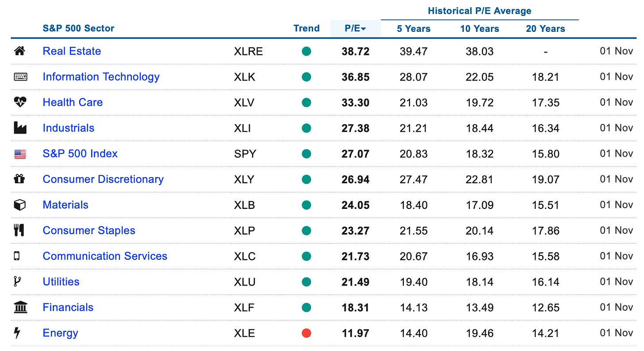Open the Communication Services sector link
Image resolution: width=644 pixels, height=351 pixels.
[105, 256]
